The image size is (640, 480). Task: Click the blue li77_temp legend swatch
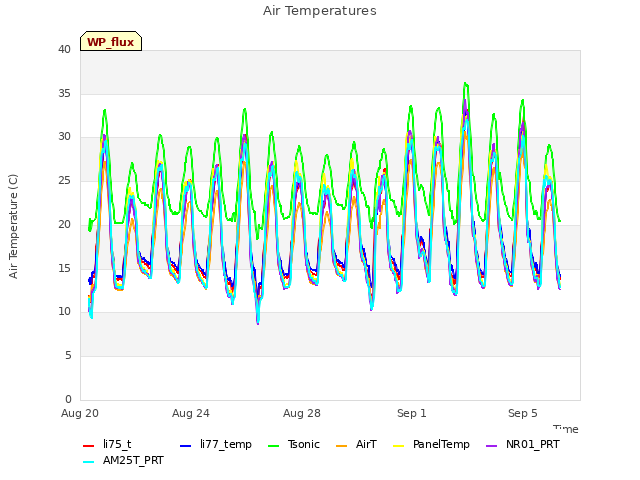point(186,445)
